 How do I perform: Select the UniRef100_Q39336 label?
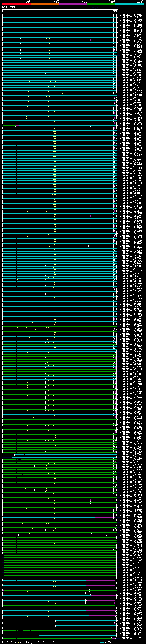click(x=131, y=77)
